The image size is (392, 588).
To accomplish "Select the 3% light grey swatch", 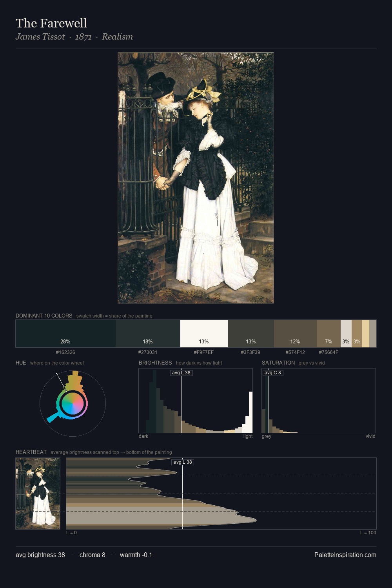I will pyautogui.click(x=346, y=334).
